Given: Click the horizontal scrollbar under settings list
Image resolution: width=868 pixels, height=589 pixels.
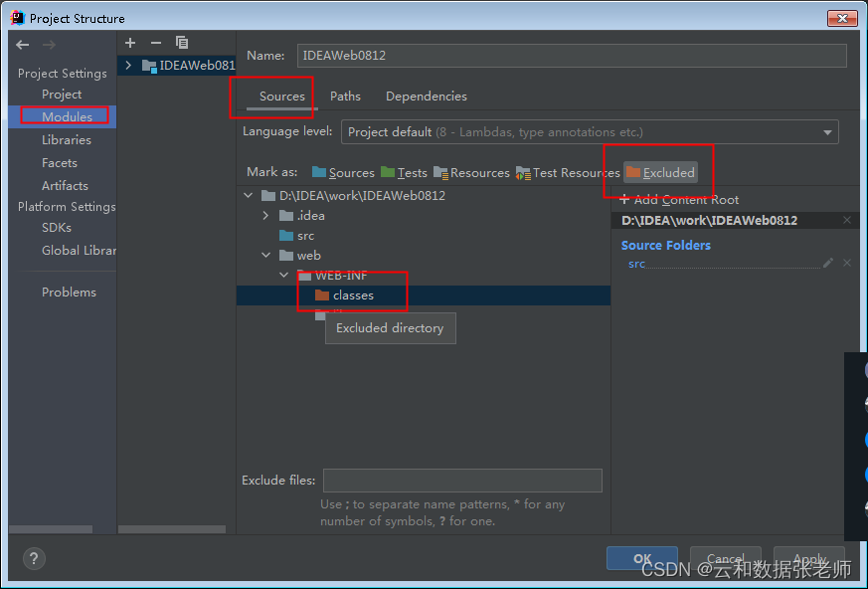Looking at the screenshot, I should [x=51, y=529].
